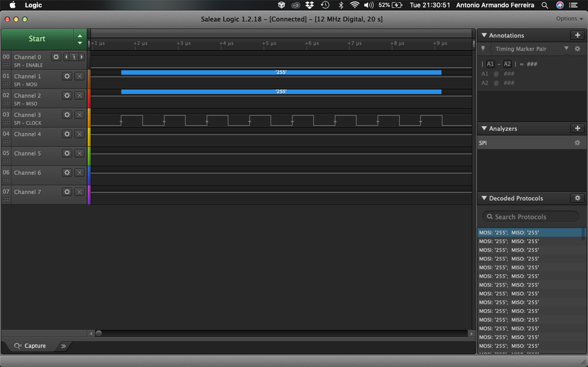Open trigger settings for Channel 4
Screen dimensions: 588x367
point(80,134)
